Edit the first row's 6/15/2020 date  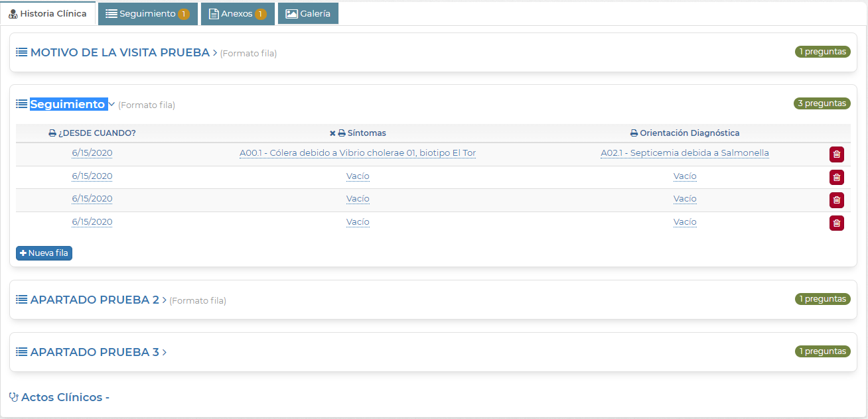[92, 153]
